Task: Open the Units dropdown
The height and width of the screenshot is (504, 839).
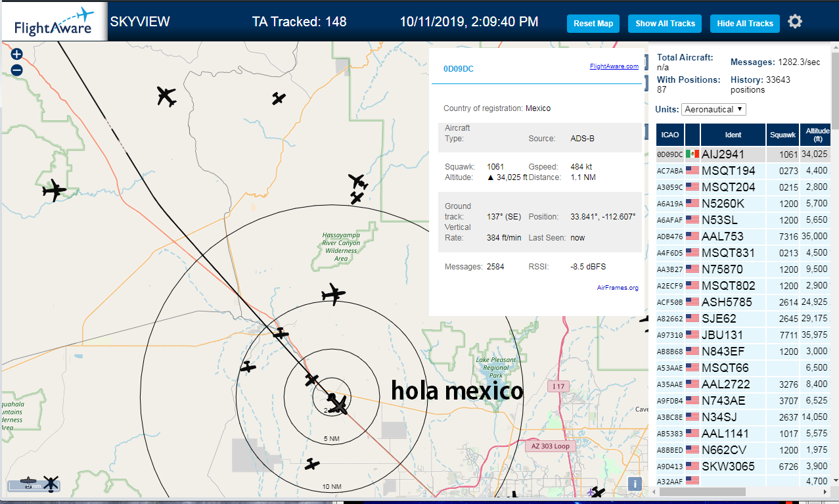Action: point(714,109)
